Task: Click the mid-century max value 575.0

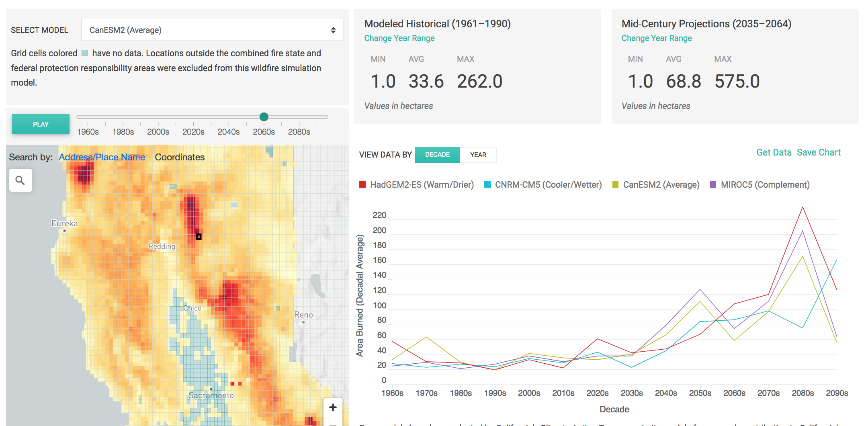Action: pyautogui.click(x=737, y=82)
